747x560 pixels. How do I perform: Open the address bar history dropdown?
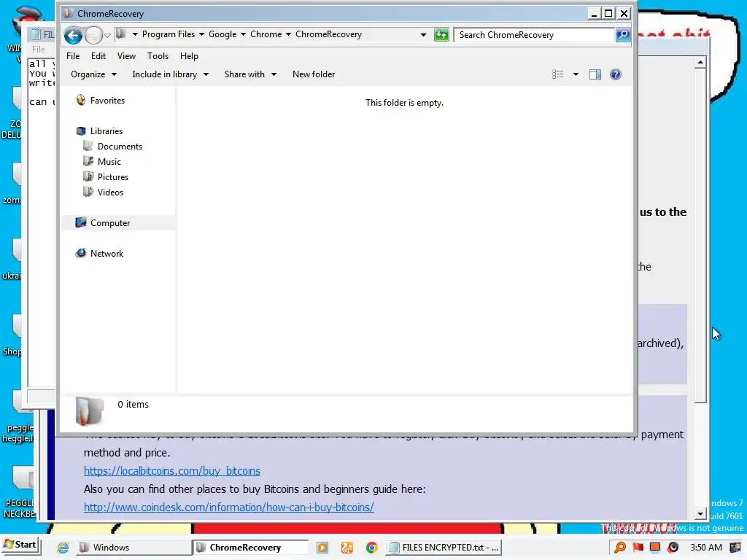(423, 35)
